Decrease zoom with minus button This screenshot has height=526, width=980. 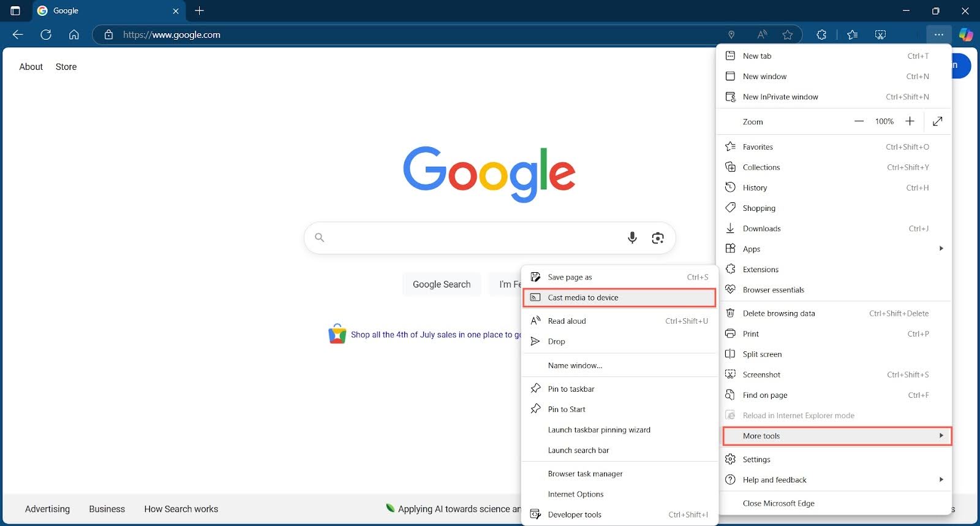(x=859, y=121)
